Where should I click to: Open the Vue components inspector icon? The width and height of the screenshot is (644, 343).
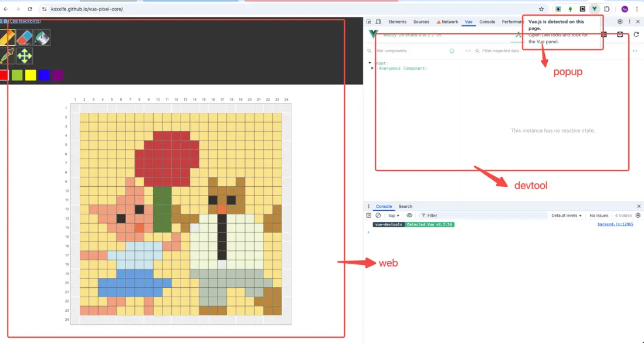point(518,35)
